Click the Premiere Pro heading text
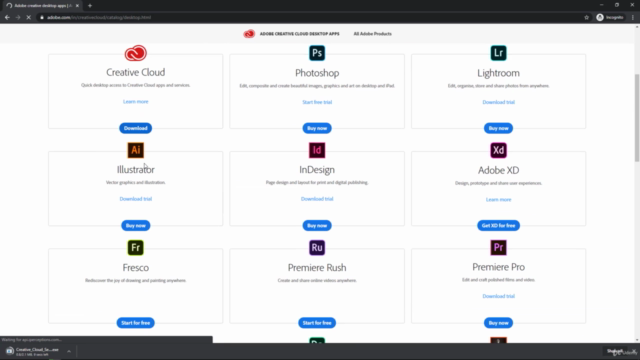This screenshot has height=360, width=640. point(498,267)
